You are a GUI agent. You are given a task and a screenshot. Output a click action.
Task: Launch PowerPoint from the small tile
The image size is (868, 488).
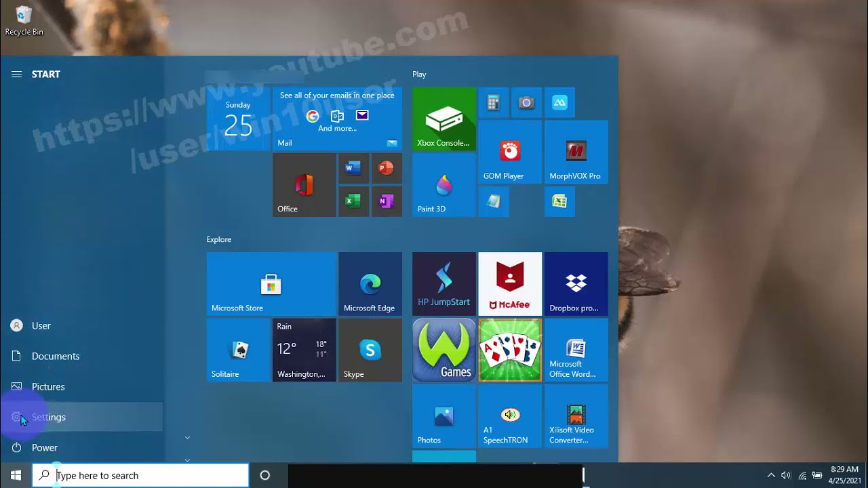pyautogui.click(x=387, y=168)
